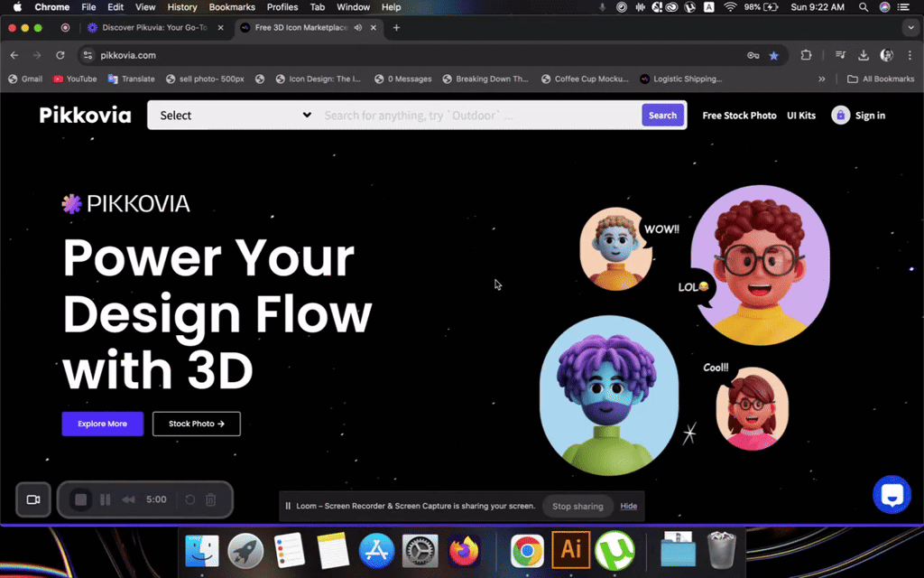Screen dimensions: 924x578
Task: Pause the Loom recording
Action: (x=105, y=499)
